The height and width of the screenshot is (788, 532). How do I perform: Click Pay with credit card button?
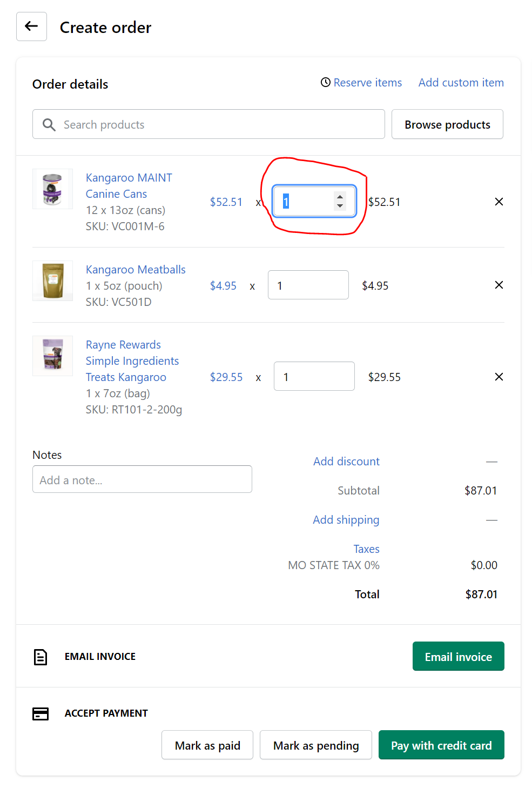441,745
